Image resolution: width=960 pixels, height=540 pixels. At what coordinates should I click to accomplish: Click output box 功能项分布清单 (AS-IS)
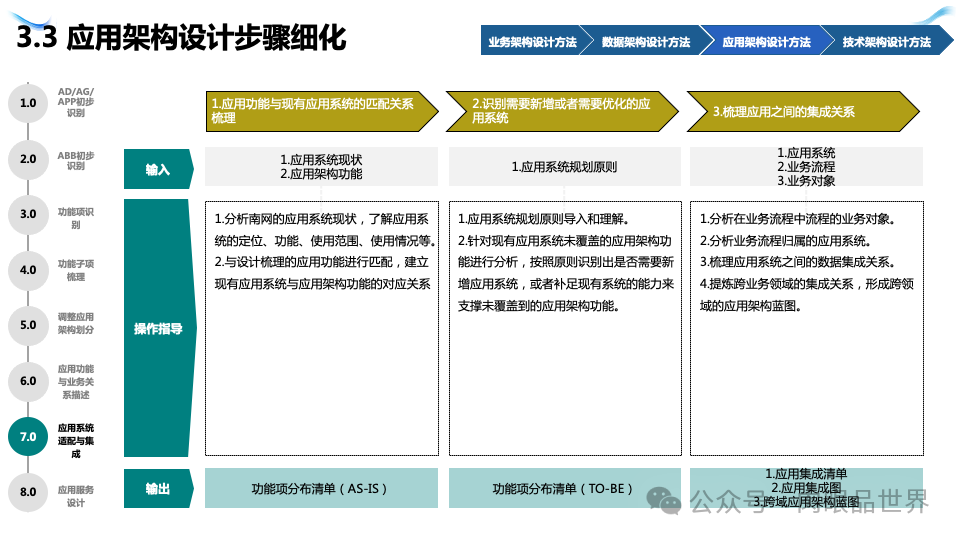pyautogui.click(x=321, y=488)
